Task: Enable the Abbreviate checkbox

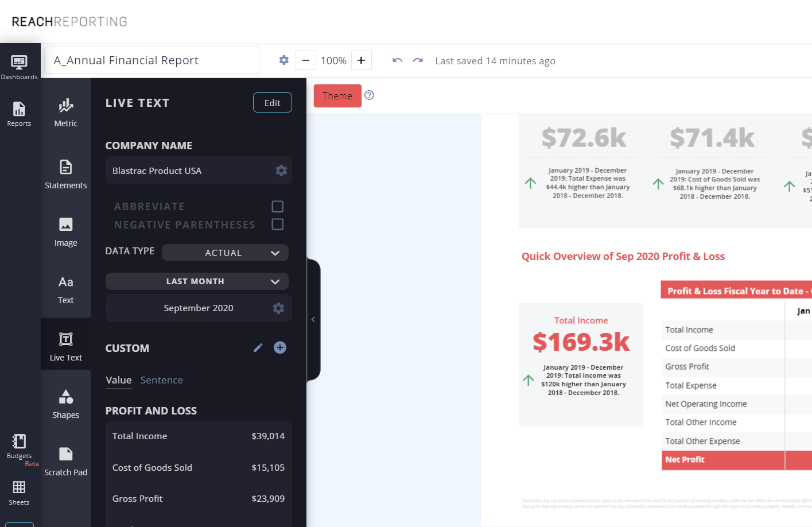Action: coord(277,206)
